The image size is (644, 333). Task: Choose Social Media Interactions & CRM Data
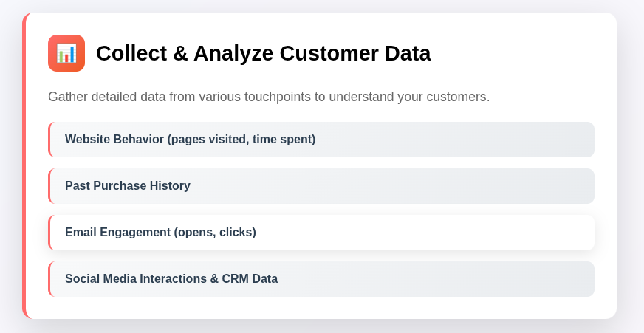click(x=321, y=279)
